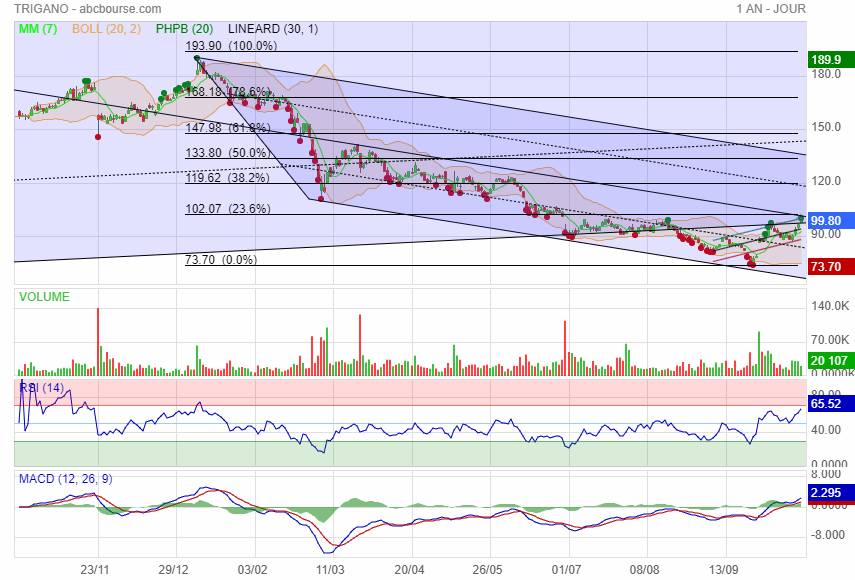Screen dimensions: 855x580
Task: Click the 168.18 (78.6%) Fibonacci label
Action: [x=228, y=92]
